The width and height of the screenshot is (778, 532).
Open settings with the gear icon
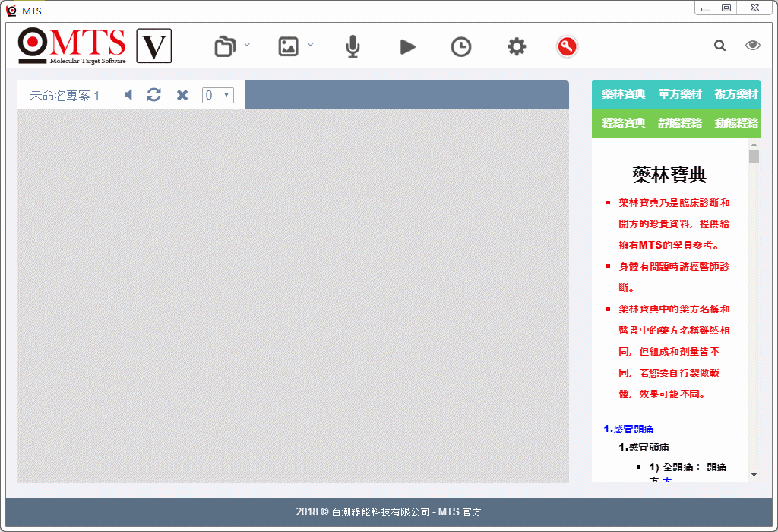(x=517, y=47)
